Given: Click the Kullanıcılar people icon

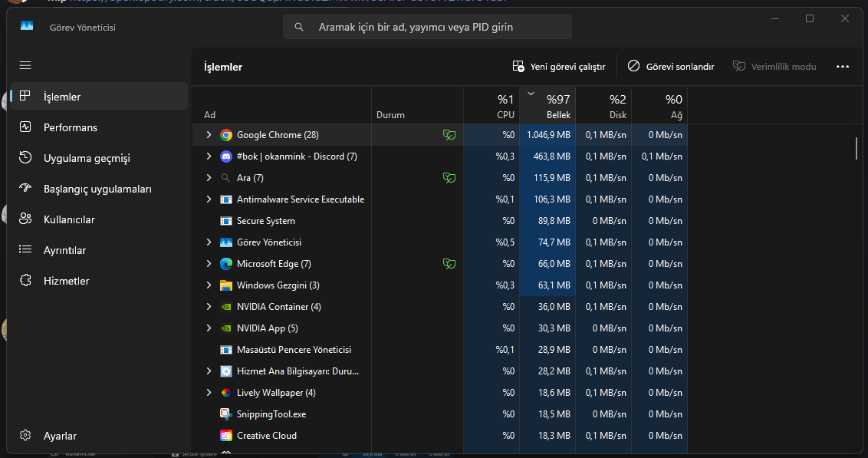Looking at the screenshot, I should pos(25,219).
